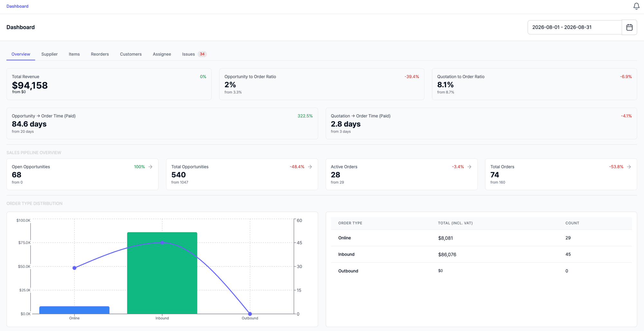
Task: Click the Total Revenue card
Action: [109, 84]
